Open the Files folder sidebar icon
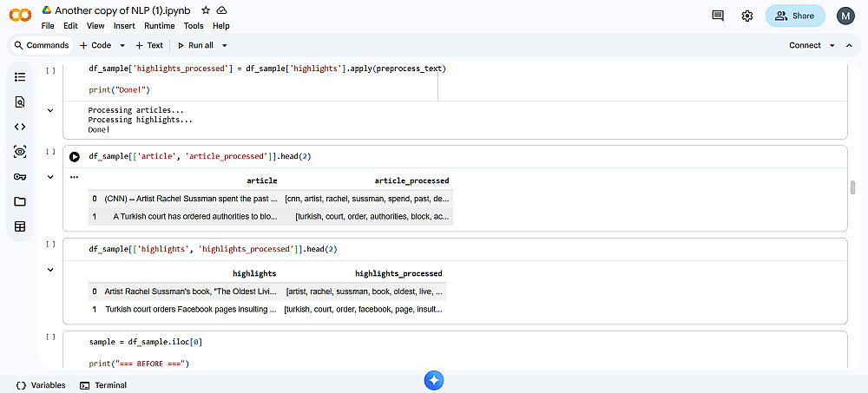 pos(20,201)
